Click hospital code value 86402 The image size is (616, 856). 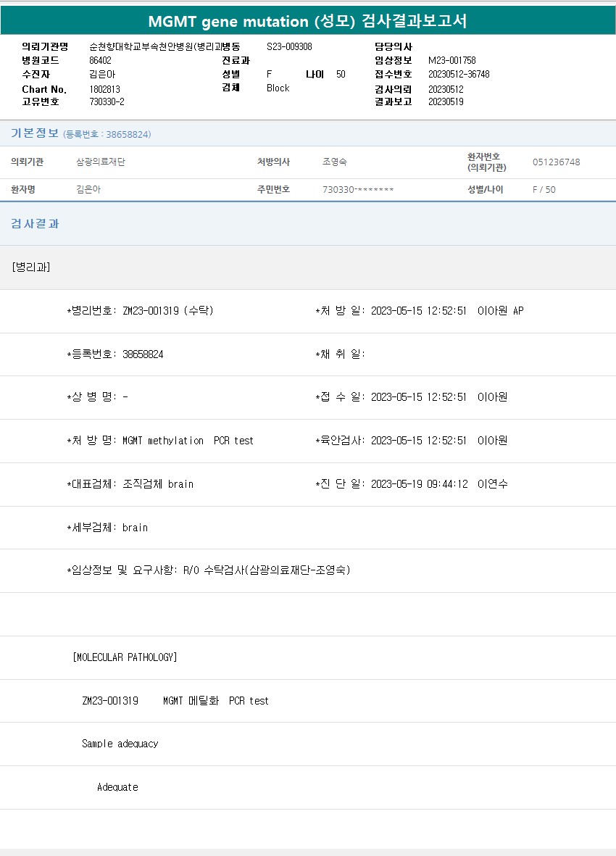(x=100, y=61)
